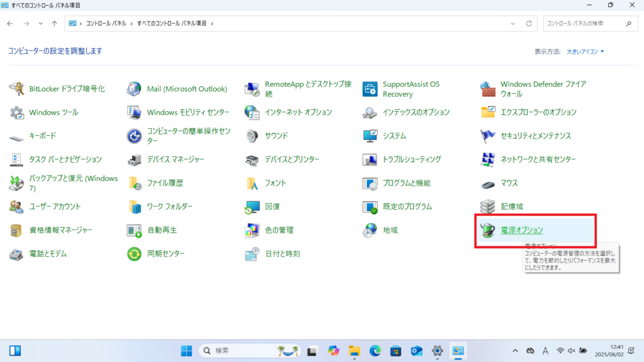This screenshot has height=362, width=644.
Task: Open File Explorer from the taskbar
Action: pyautogui.click(x=354, y=351)
